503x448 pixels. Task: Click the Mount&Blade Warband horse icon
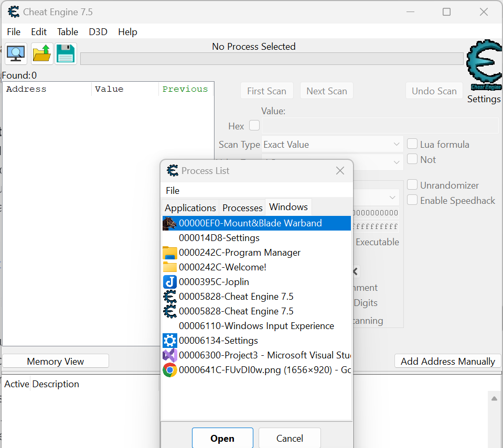[x=169, y=223]
